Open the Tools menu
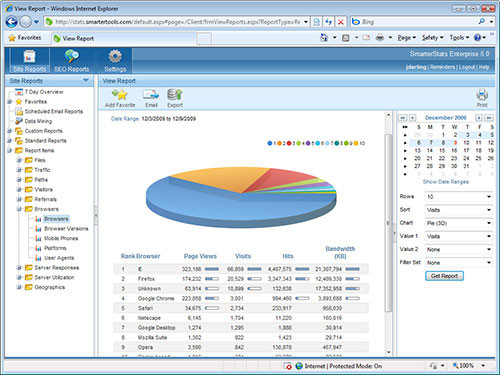500x375 pixels. point(459,38)
